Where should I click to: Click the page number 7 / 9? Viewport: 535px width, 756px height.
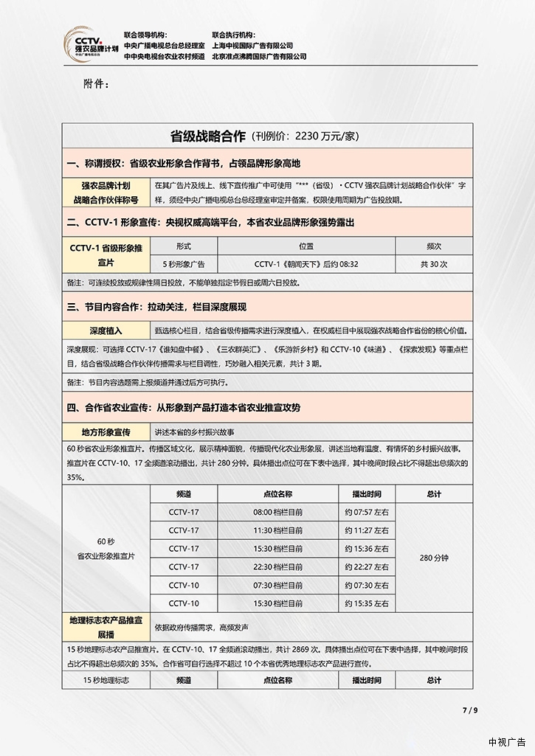470,710
